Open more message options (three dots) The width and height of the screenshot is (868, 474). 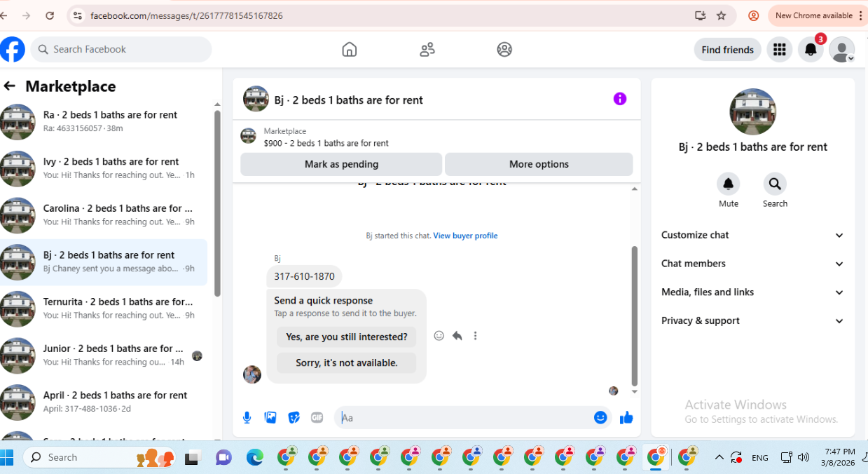(x=475, y=336)
